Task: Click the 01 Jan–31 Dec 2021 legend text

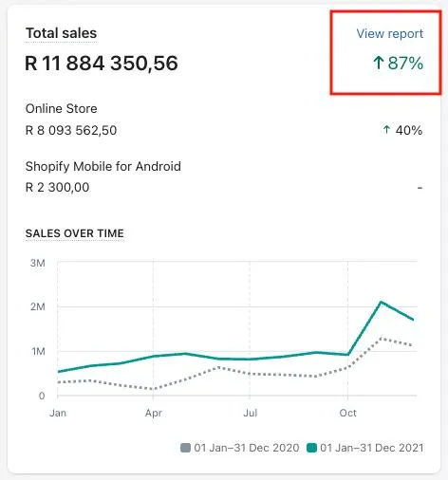Action: pyautogui.click(x=372, y=448)
